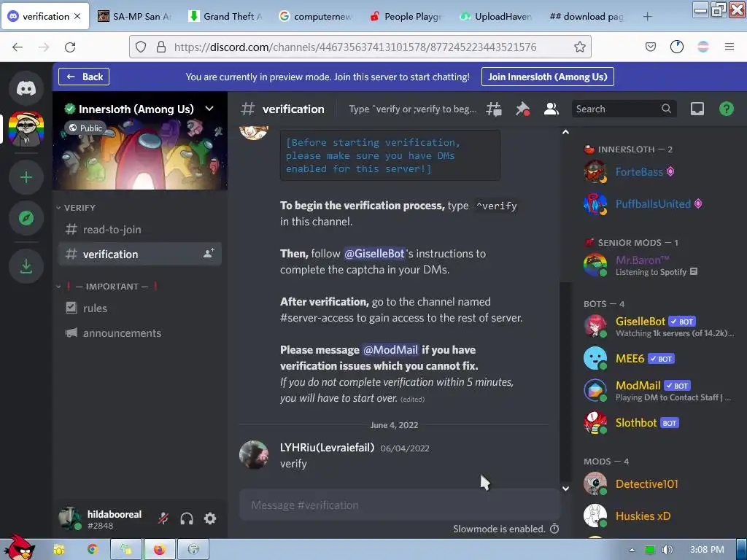The width and height of the screenshot is (747, 560).
Task: Open Innersloth server dropdown menu
Action: tap(209, 109)
